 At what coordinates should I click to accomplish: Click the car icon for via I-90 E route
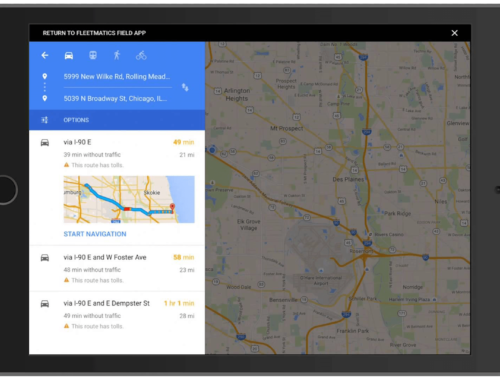tap(45, 143)
